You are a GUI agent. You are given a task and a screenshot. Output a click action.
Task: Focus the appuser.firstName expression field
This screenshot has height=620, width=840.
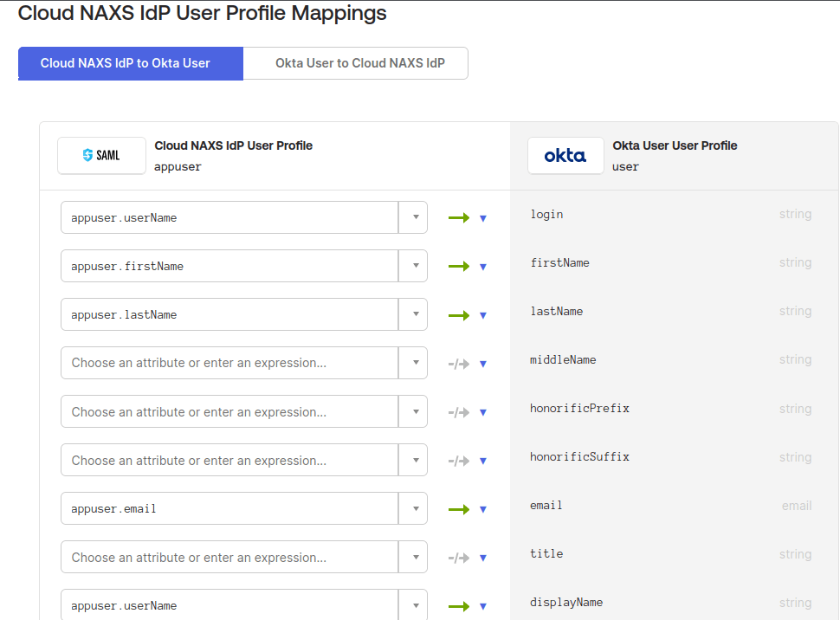[x=229, y=266]
